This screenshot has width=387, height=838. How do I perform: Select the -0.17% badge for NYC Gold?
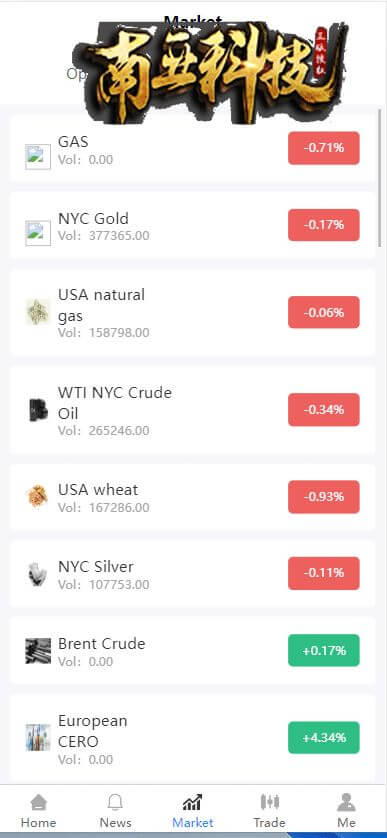(324, 225)
